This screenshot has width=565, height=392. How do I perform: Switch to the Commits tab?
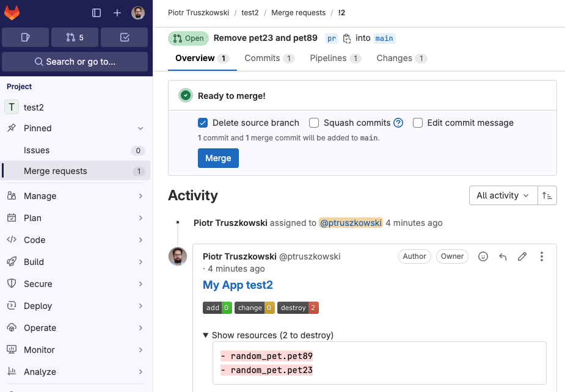point(264,58)
